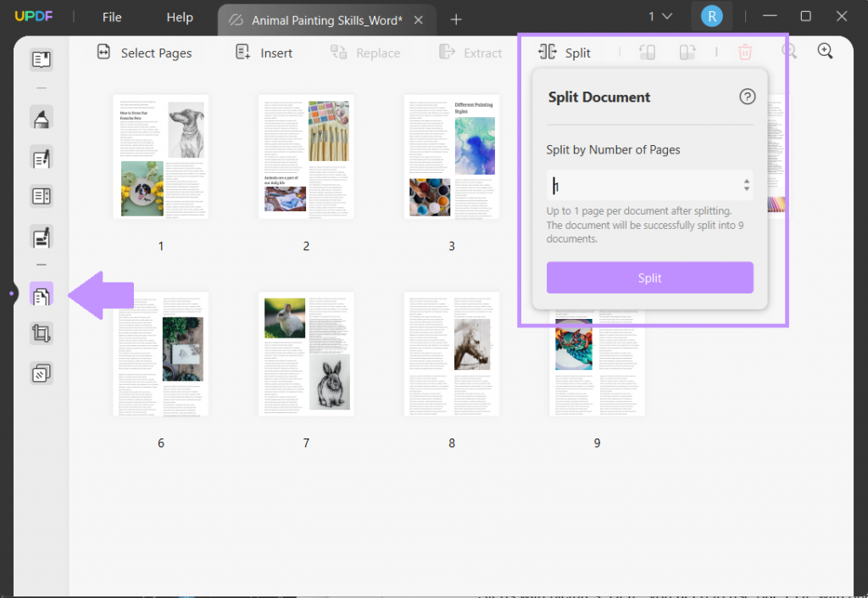
Task: Click the zoom in magnifier icon
Action: coord(825,51)
